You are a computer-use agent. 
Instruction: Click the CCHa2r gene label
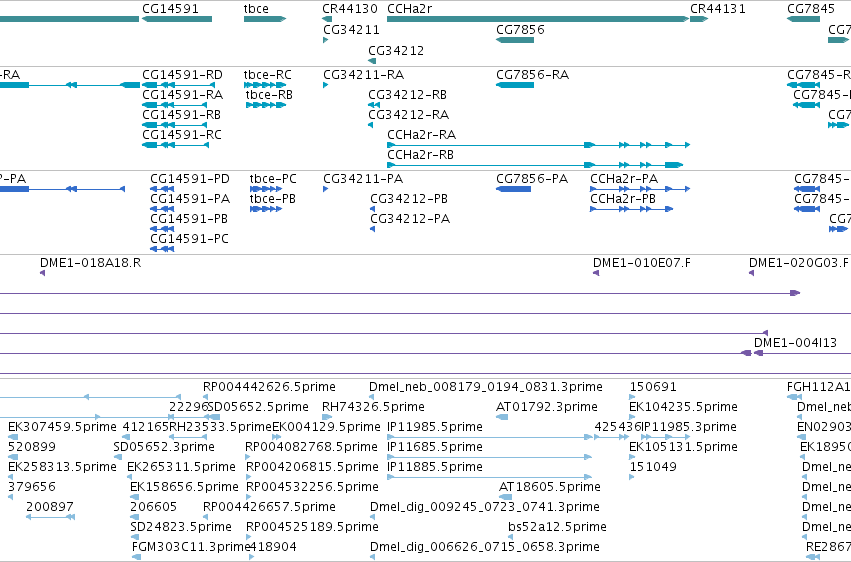pos(410,9)
